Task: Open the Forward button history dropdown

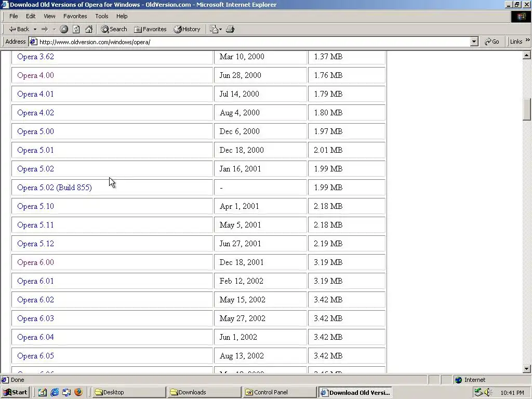Action: (54, 29)
